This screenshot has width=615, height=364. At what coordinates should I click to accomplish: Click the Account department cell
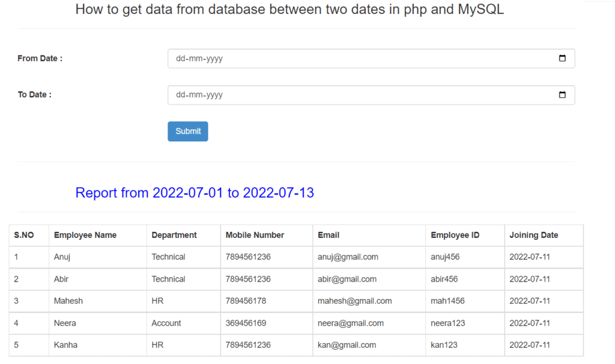tap(166, 323)
